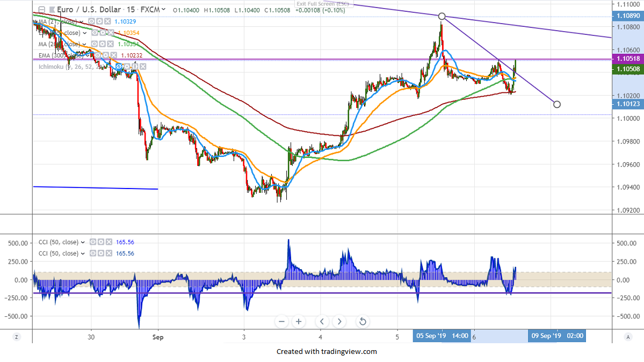Viewport: 644px width, 362px height.
Task: Open settings for the EMA (300, close)
Action: click(106, 55)
